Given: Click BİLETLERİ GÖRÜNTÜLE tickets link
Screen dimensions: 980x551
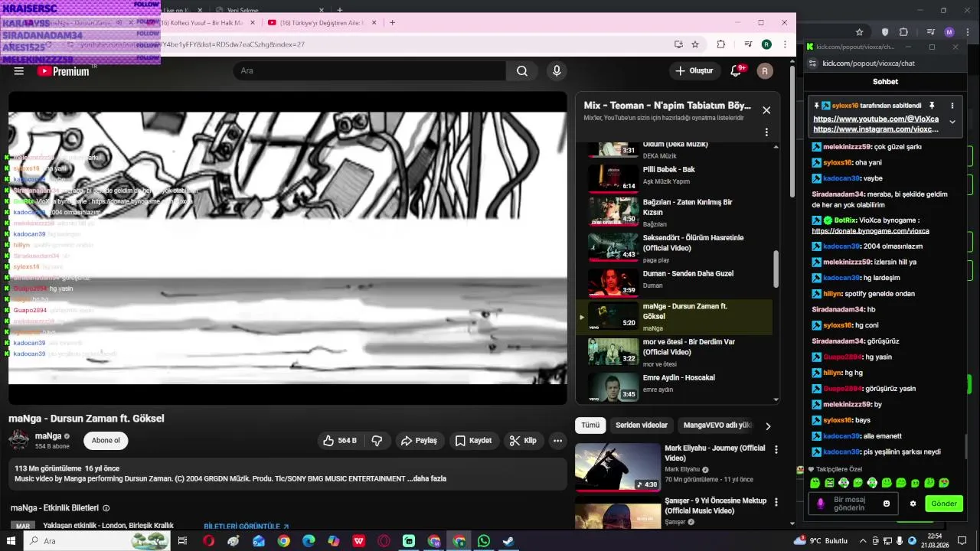Looking at the screenshot, I should pyautogui.click(x=246, y=527).
